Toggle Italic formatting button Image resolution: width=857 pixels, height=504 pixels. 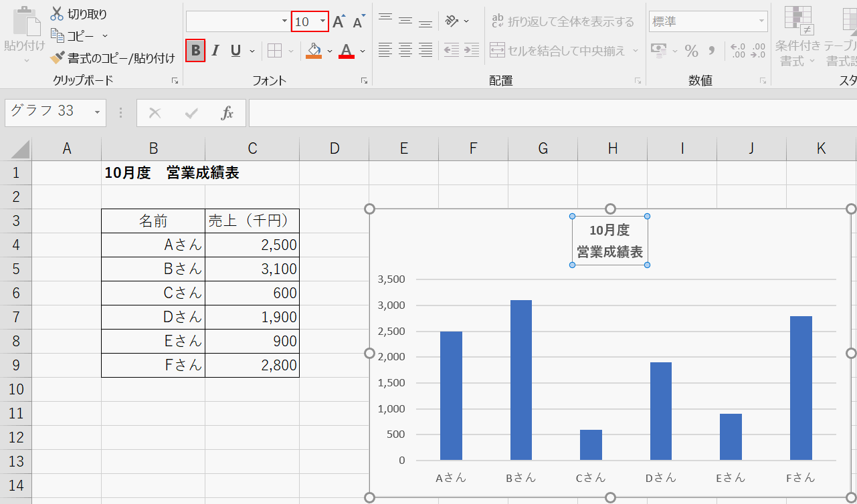tap(215, 50)
